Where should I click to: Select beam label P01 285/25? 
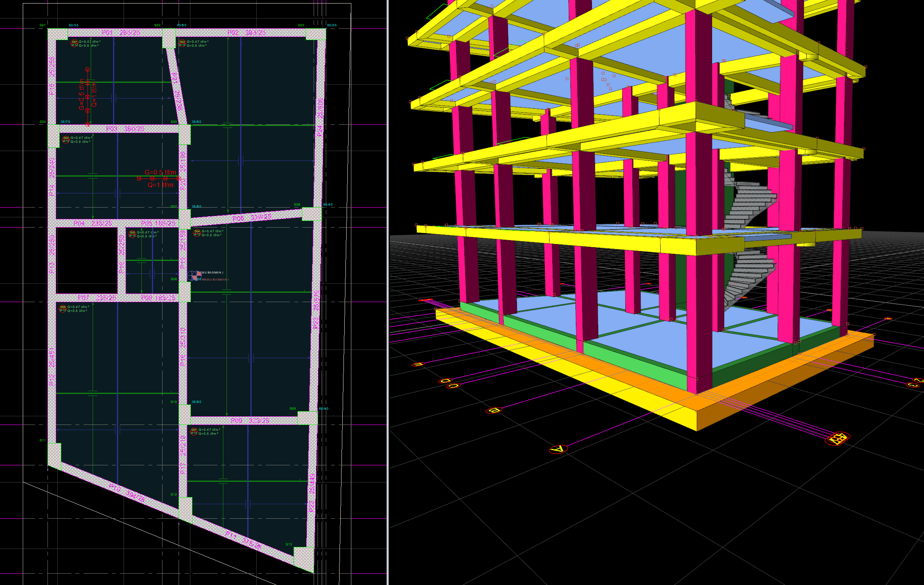pyautogui.click(x=121, y=33)
